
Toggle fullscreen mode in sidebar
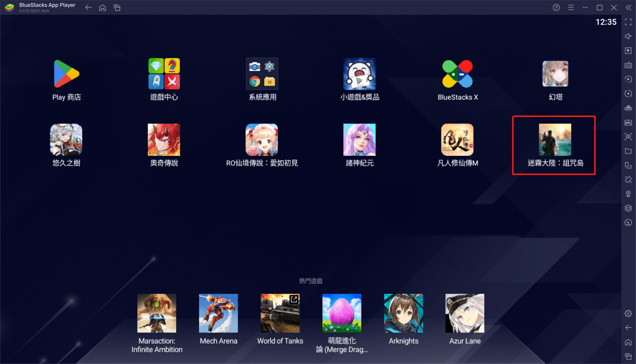click(x=628, y=22)
